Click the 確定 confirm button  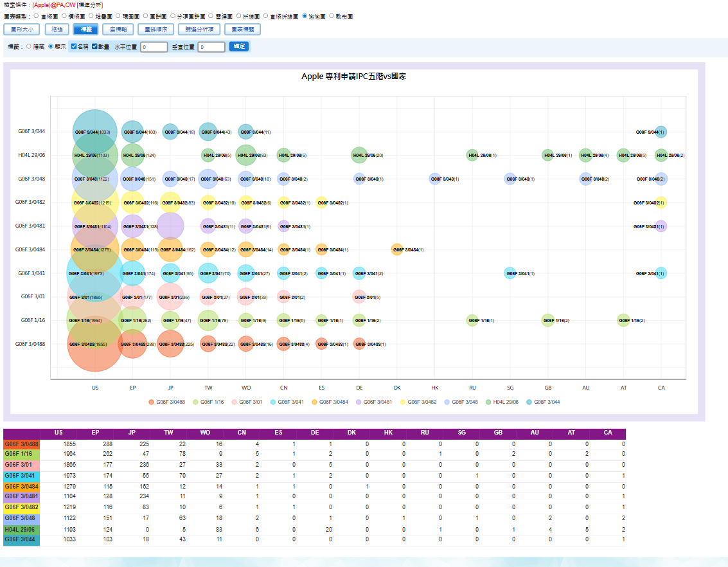pyautogui.click(x=239, y=46)
